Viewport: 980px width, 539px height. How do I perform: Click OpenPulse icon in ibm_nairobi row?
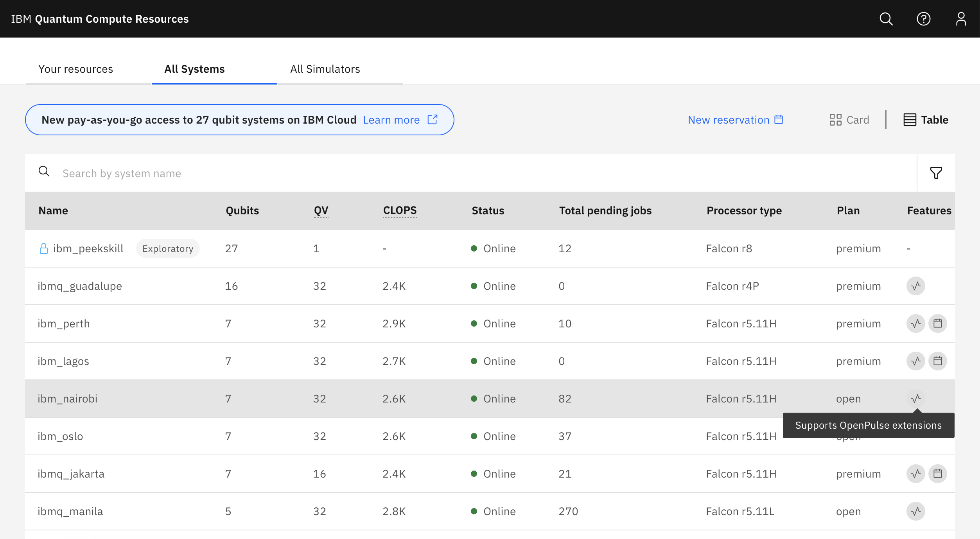[916, 399]
